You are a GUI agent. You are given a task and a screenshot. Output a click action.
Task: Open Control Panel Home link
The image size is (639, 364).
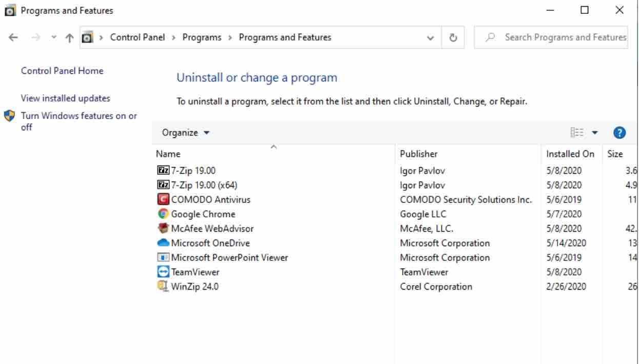62,71
